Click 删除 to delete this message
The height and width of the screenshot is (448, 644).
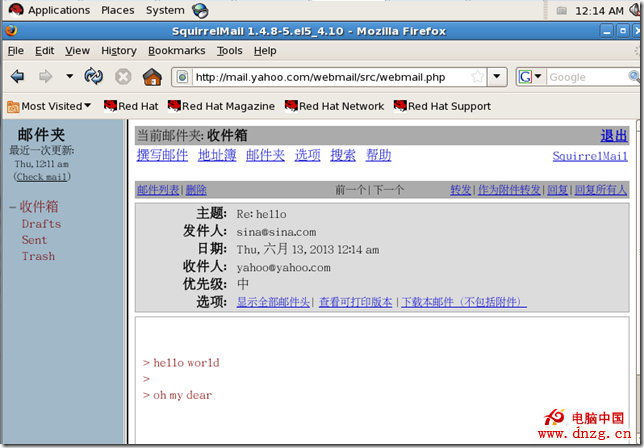tap(196, 190)
